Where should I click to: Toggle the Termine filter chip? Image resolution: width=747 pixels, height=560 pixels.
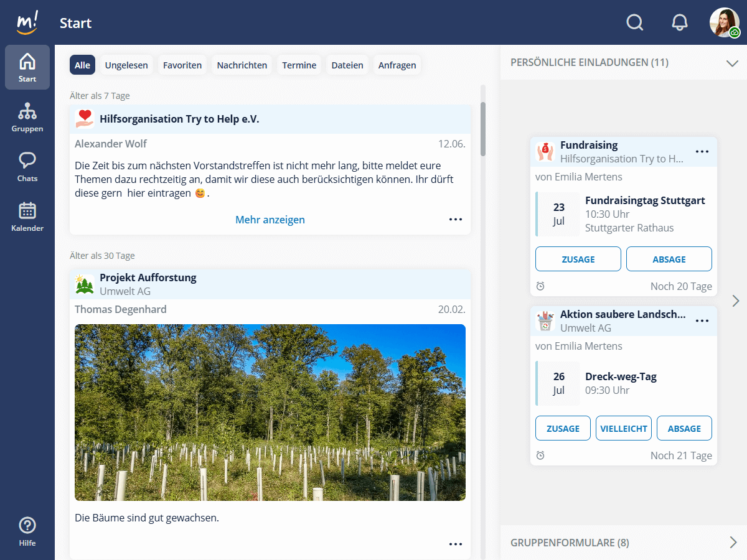299,65
